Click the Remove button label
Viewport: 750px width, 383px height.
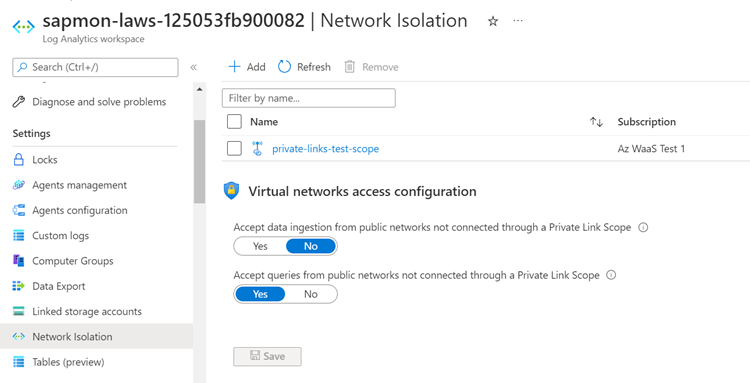[380, 67]
